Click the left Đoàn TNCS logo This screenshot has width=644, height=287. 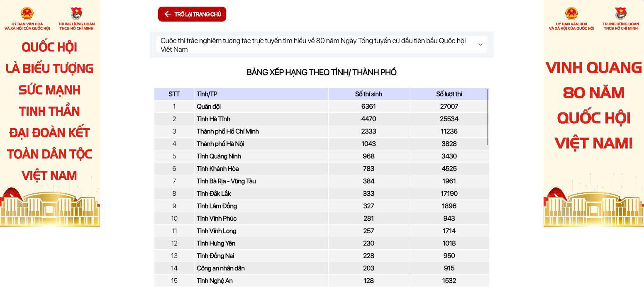[x=76, y=13]
